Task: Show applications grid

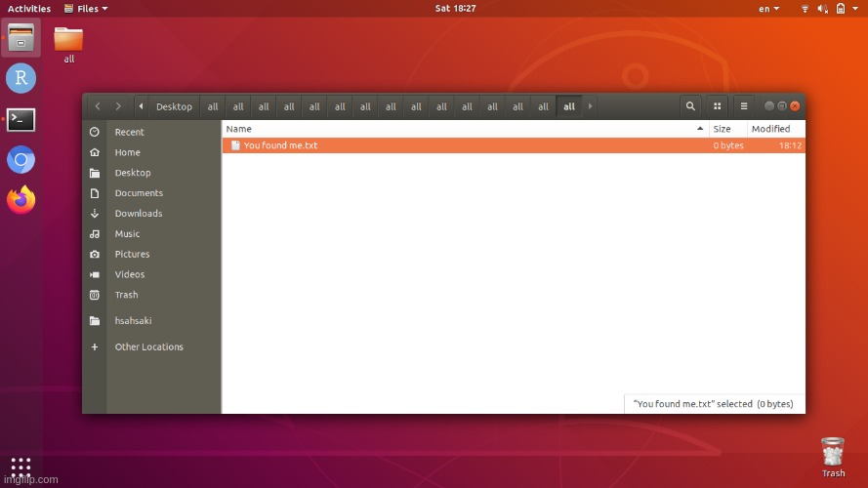Action: click(21, 467)
